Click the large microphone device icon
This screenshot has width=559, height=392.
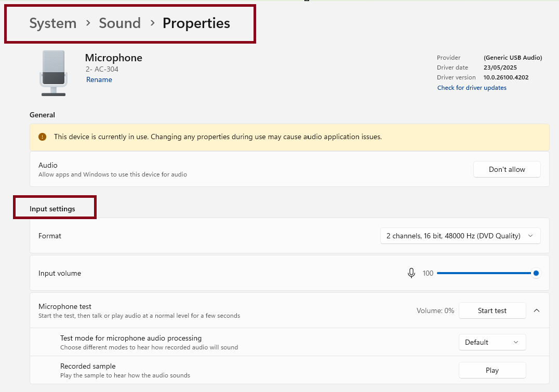tap(54, 73)
